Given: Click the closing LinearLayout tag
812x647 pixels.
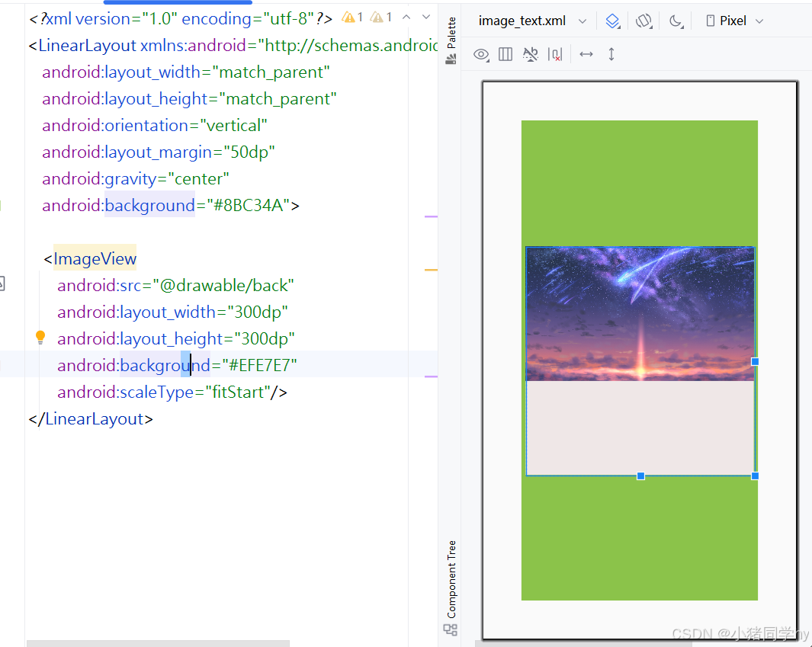Looking at the screenshot, I should 91,418.
